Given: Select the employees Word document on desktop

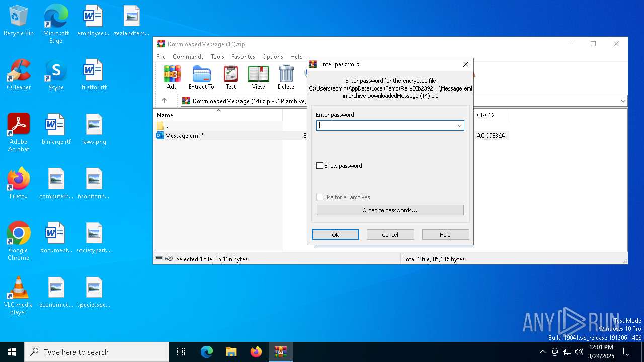Looking at the screenshot, I should (x=94, y=21).
